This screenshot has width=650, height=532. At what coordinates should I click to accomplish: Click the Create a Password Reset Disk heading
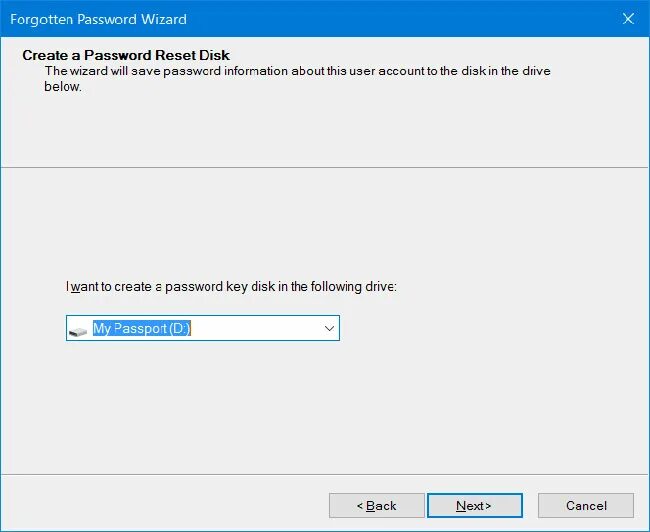click(126, 55)
